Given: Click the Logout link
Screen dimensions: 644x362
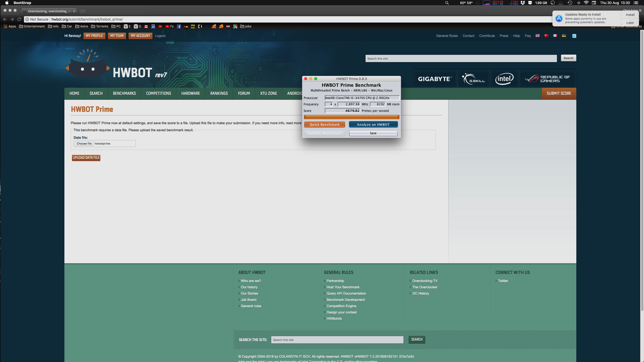Looking at the screenshot, I should (x=160, y=36).
